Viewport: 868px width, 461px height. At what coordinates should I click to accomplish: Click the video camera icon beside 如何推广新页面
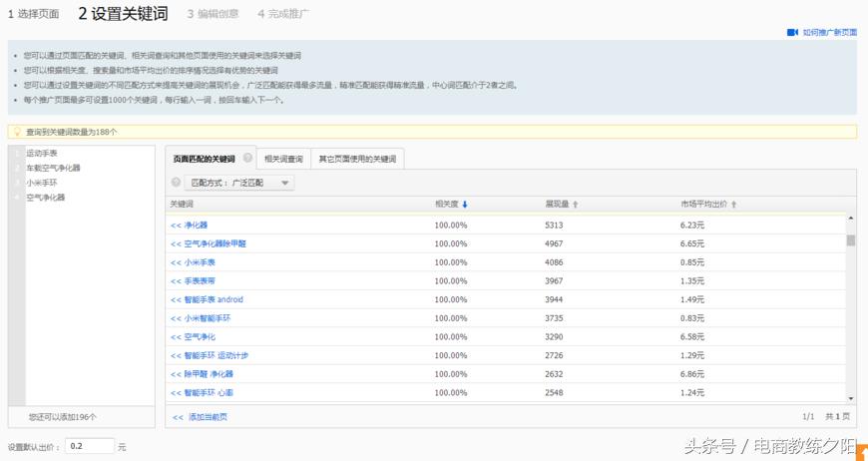pos(792,33)
